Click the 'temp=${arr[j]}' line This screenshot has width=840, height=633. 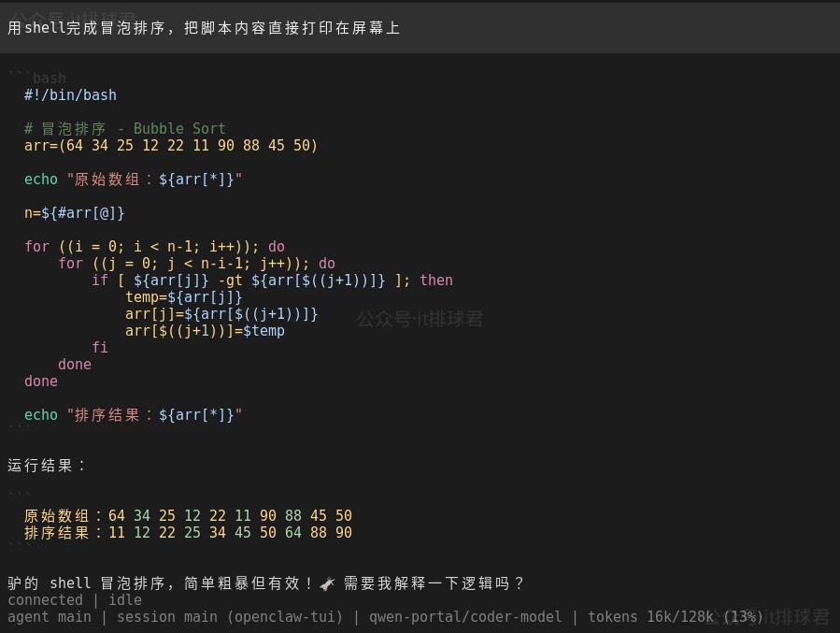pyautogui.click(x=184, y=297)
